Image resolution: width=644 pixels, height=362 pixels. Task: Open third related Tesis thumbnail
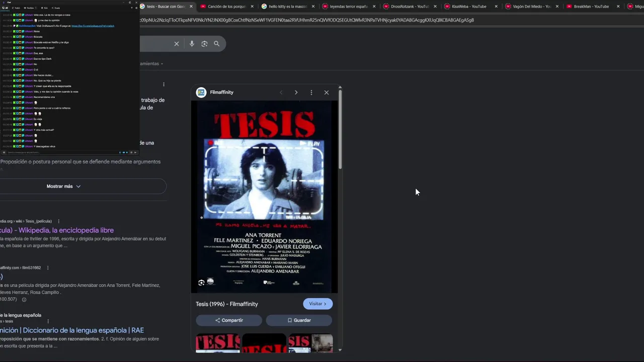(x=310, y=343)
